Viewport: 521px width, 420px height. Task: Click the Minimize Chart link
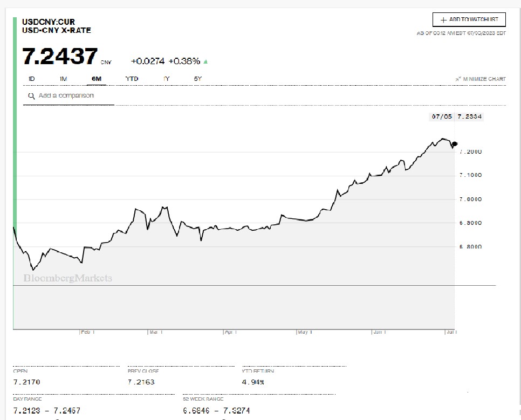[484, 79]
